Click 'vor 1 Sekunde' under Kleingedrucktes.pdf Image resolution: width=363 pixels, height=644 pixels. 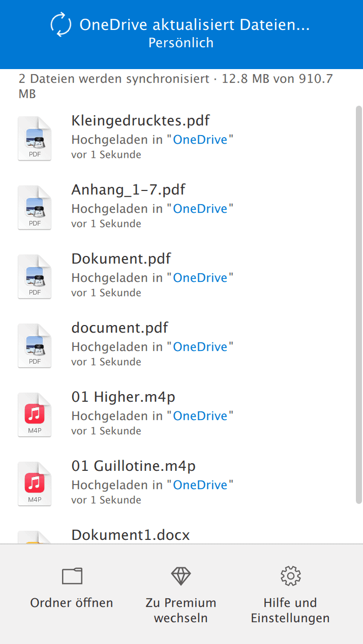106,154
